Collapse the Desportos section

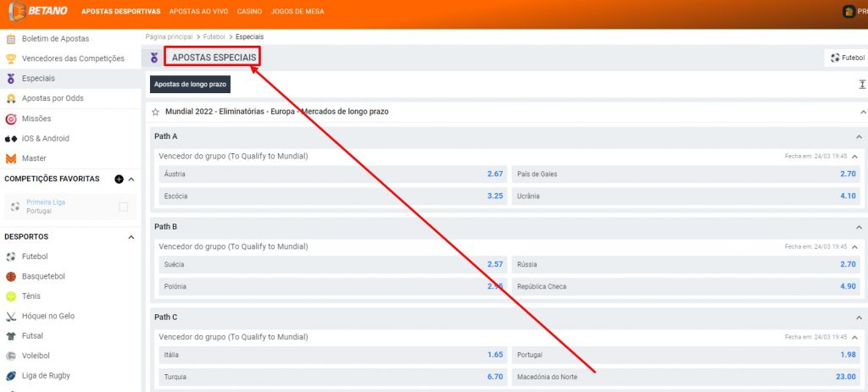(131, 237)
